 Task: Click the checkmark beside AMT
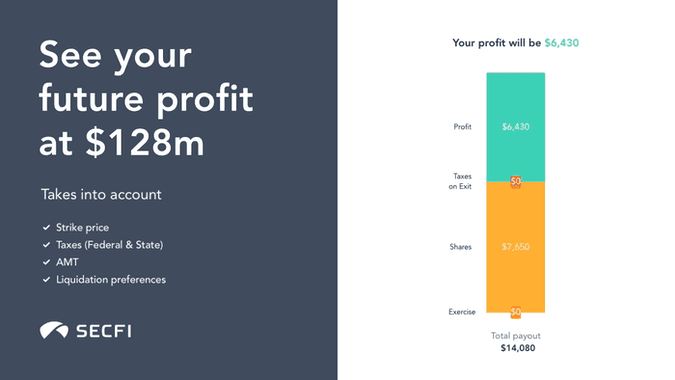(x=46, y=262)
